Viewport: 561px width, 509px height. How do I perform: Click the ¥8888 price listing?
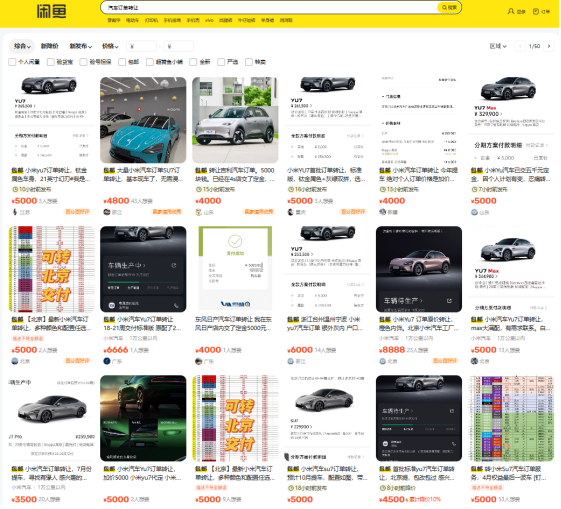(x=392, y=350)
